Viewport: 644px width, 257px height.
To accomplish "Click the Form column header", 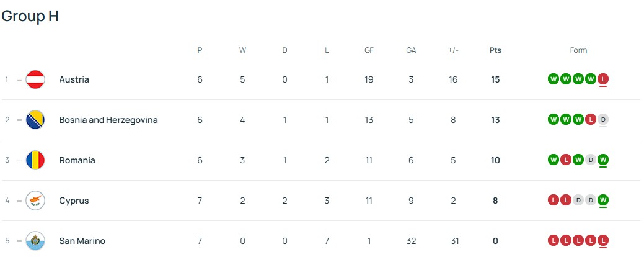I will point(578,50).
